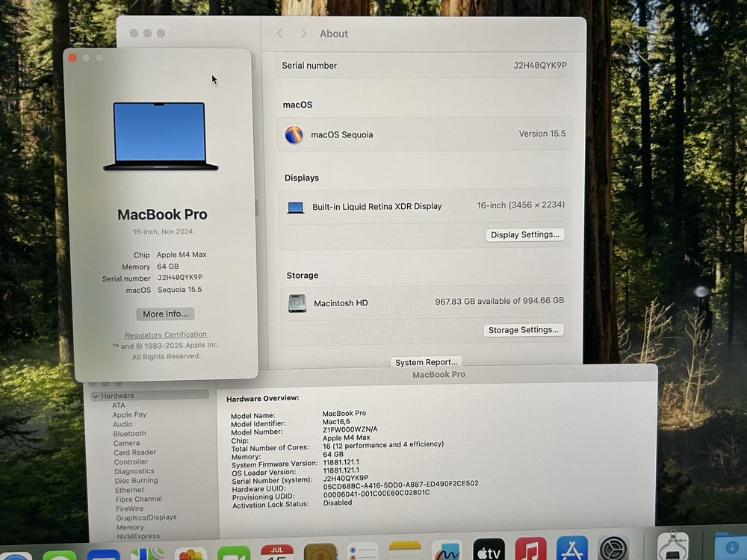Go forward in the About settings window

[303, 34]
